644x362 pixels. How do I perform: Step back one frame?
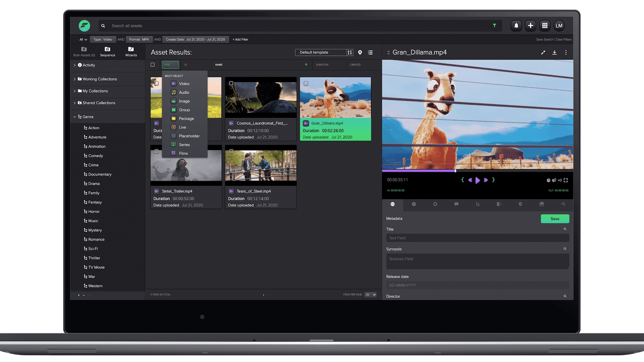click(470, 180)
